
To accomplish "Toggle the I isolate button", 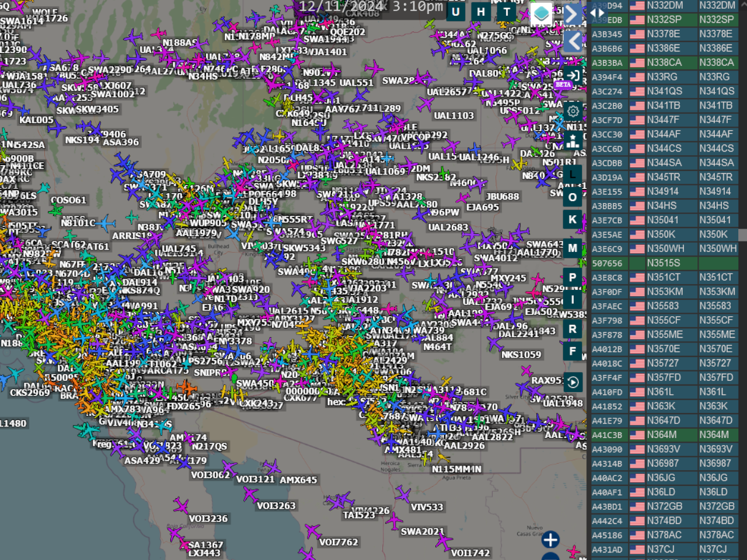I will click(573, 300).
